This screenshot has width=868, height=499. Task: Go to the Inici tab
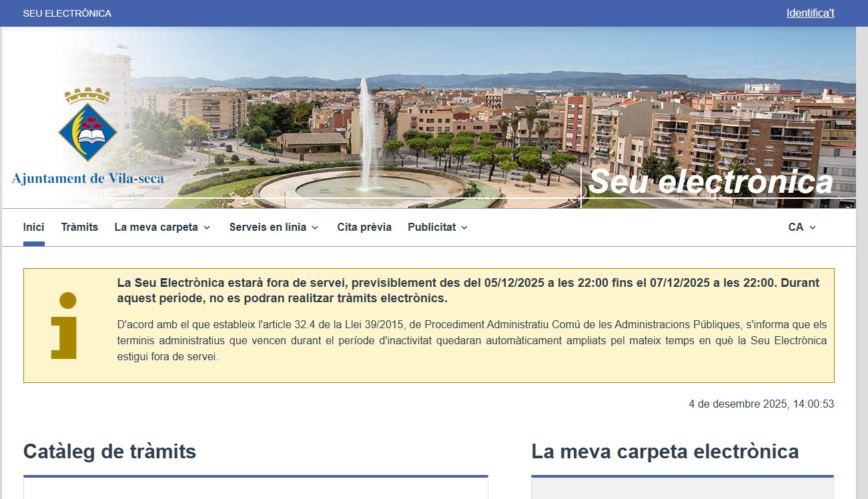click(33, 227)
